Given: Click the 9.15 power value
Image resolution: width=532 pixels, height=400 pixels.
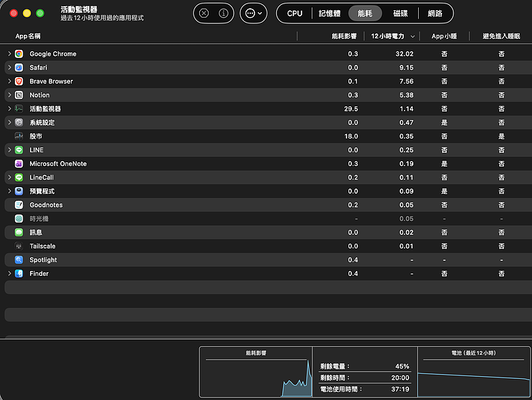Looking at the screenshot, I should [406, 68].
